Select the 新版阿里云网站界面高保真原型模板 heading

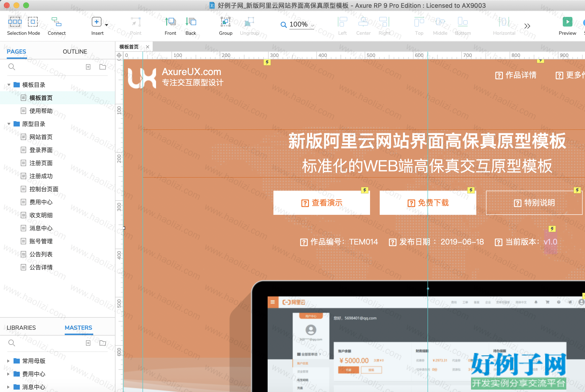pos(427,141)
